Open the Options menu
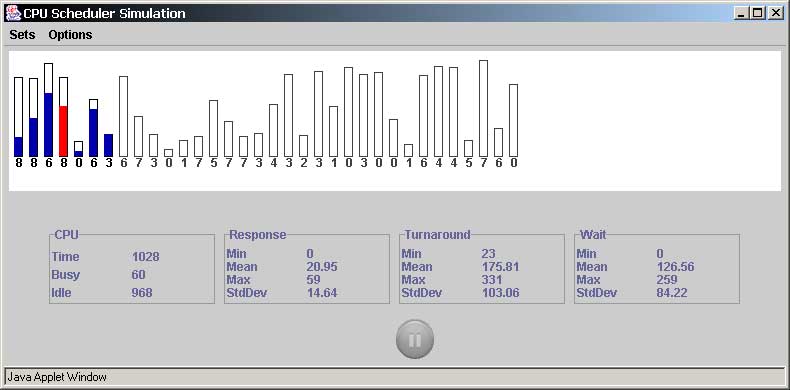 point(70,35)
